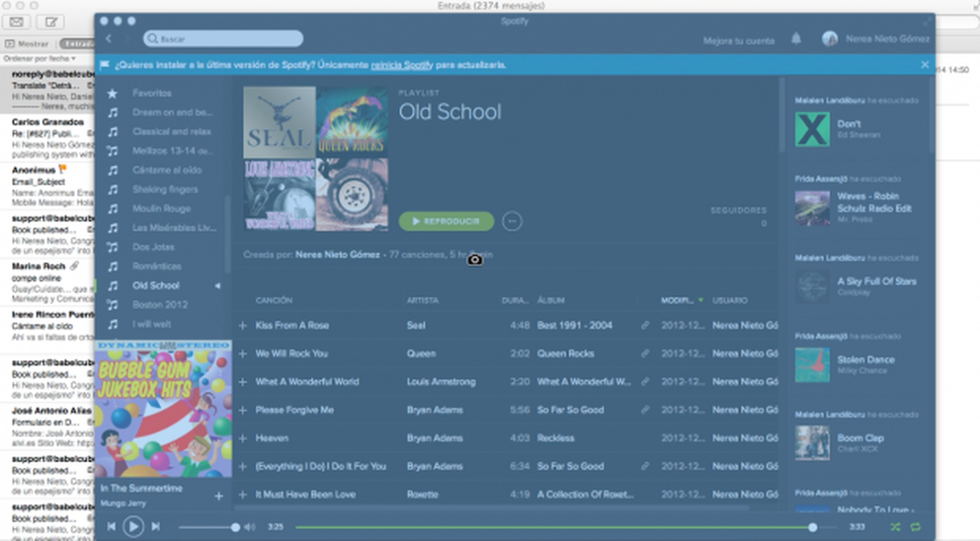Sort by ARTISTA column header

pos(422,300)
